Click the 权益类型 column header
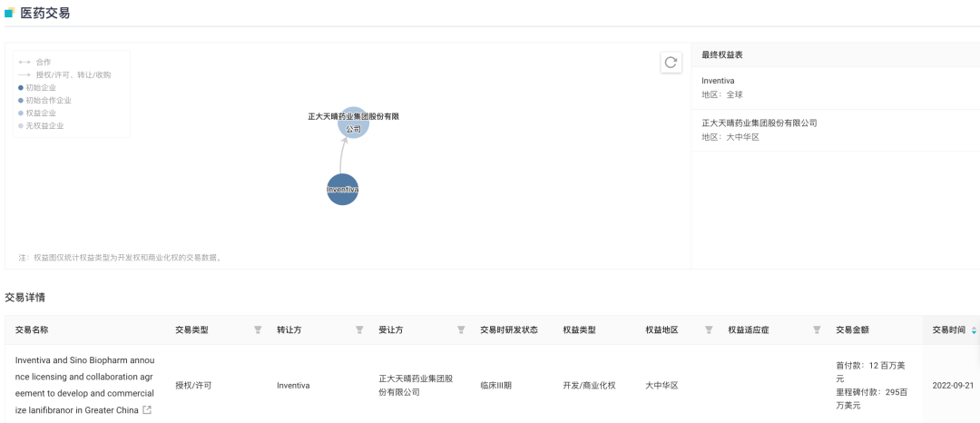Viewport: 980px width, 423px height. coord(579,330)
